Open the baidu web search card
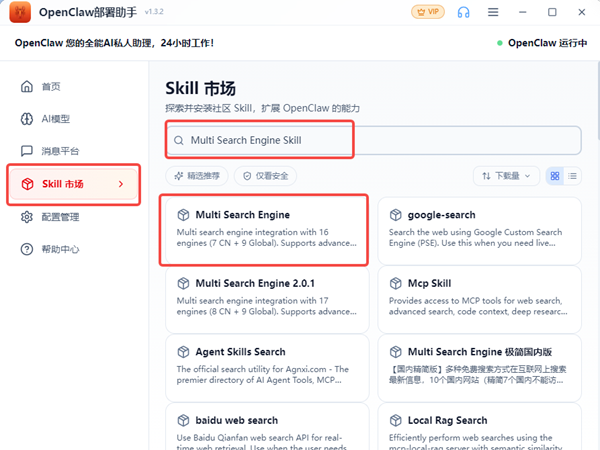This screenshot has width=600, height=450. 267,427
